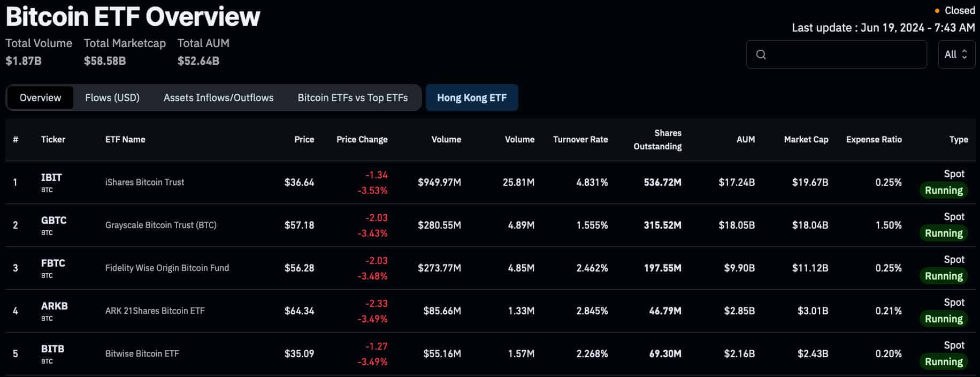
Task: Open the iShares Bitcoin Trust entry
Action: click(144, 182)
